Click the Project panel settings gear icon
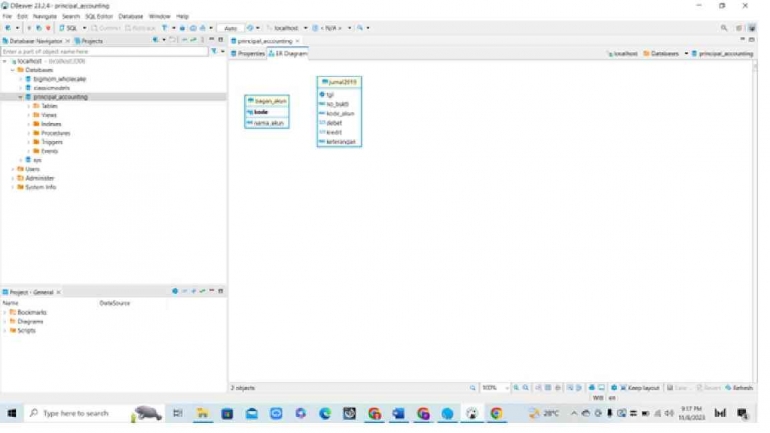 pos(175,291)
